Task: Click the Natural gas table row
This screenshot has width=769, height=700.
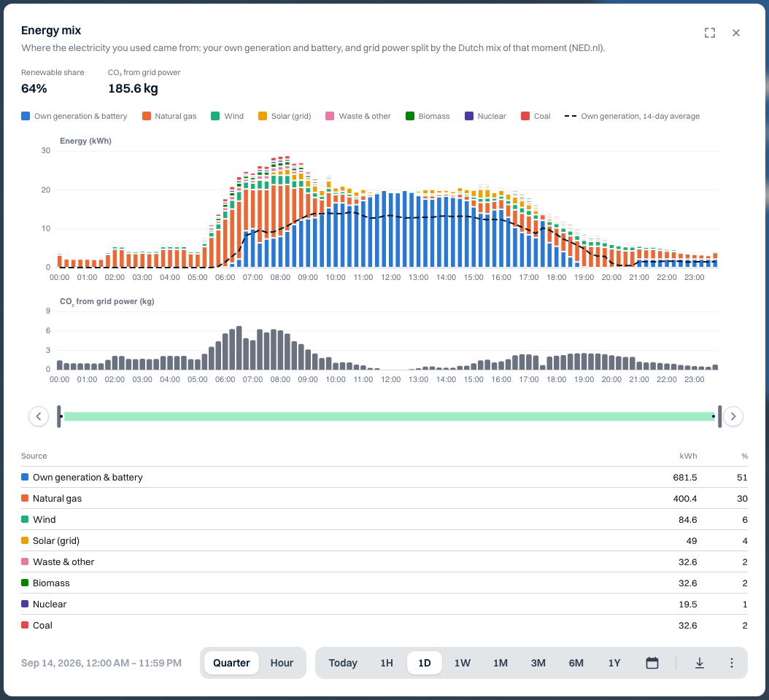Action: click(384, 499)
